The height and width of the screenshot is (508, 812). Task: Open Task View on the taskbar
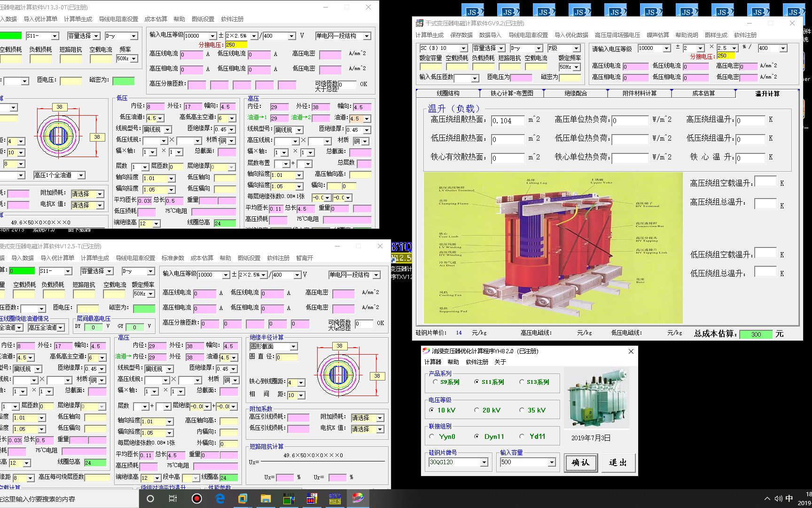(x=173, y=499)
